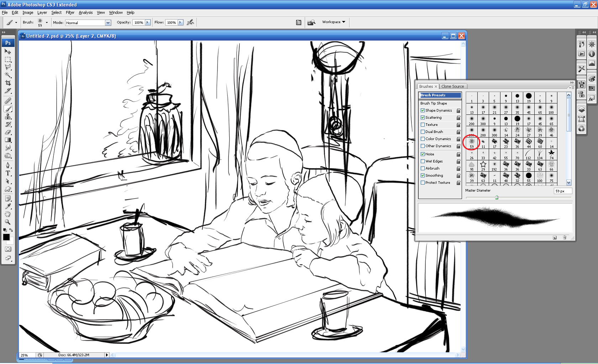Open the Brush preset picker arrow

(x=47, y=22)
